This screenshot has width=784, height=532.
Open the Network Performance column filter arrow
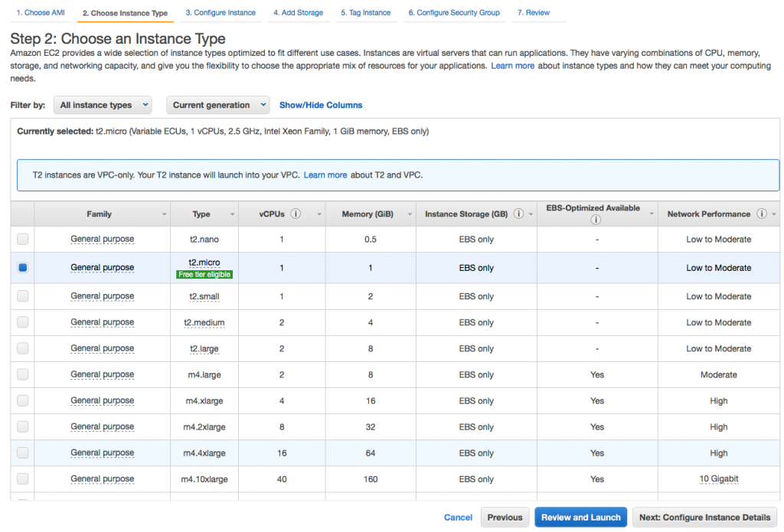coord(774,214)
